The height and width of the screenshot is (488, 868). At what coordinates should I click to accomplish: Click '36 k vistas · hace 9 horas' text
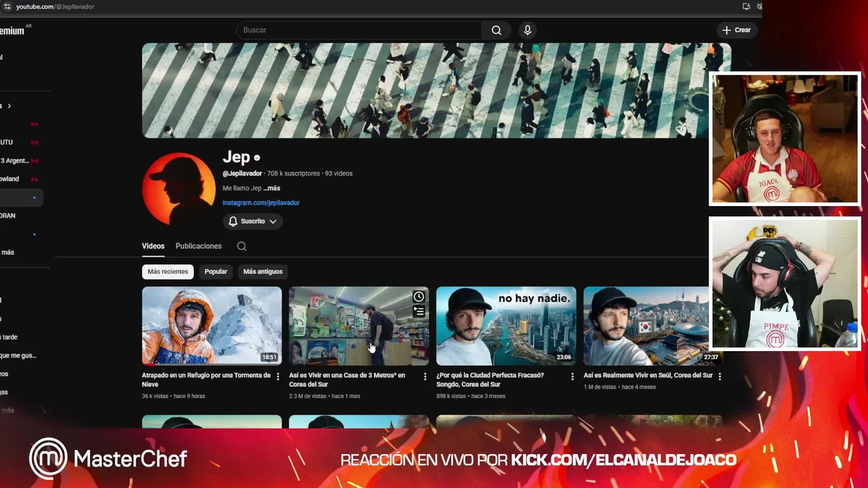174,396
